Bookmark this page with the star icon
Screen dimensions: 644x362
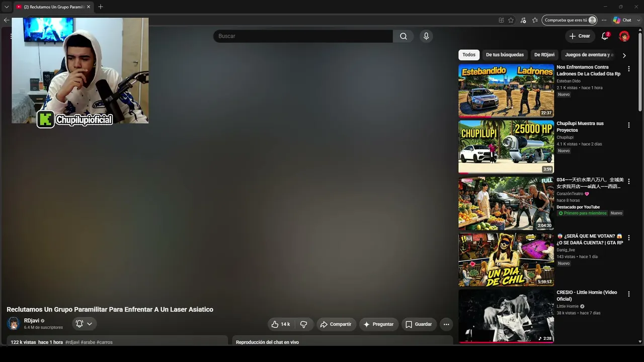click(x=511, y=20)
